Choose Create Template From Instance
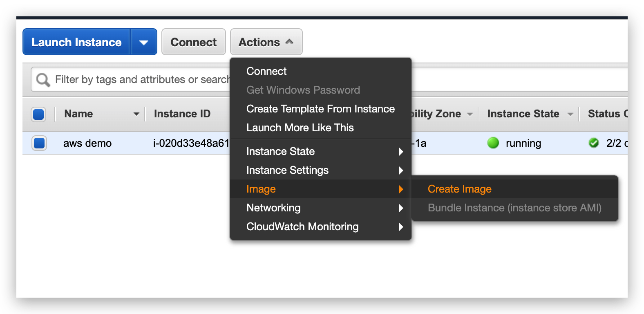Viewport: 644px width, 314px height. [321, 109]
